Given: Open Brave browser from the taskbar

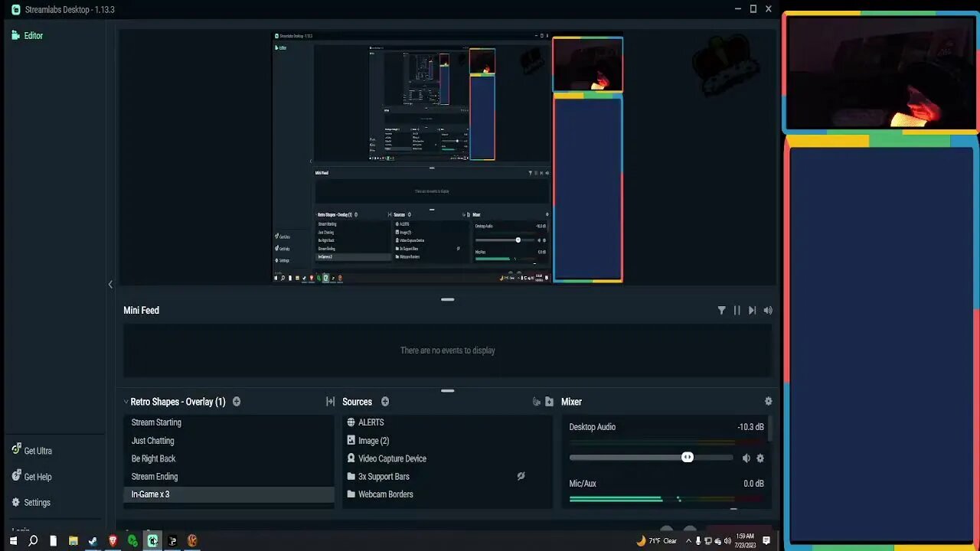Looking at the screenshot, I should pyautogui.click(x=113, y=541).
